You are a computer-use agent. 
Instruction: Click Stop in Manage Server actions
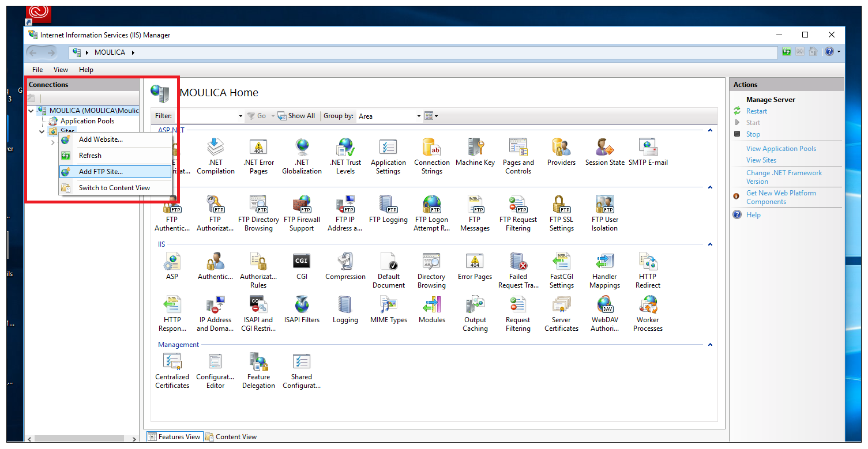(753, 134)
